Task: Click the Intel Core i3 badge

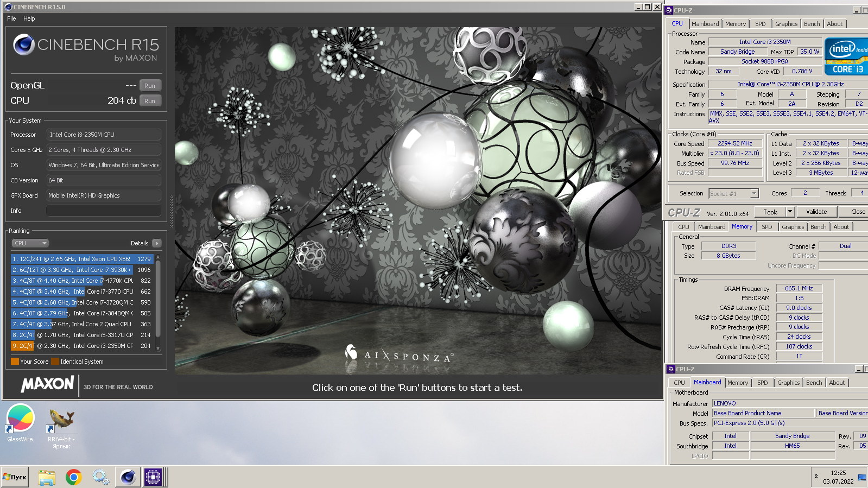Action: click(x=846, y=56)
